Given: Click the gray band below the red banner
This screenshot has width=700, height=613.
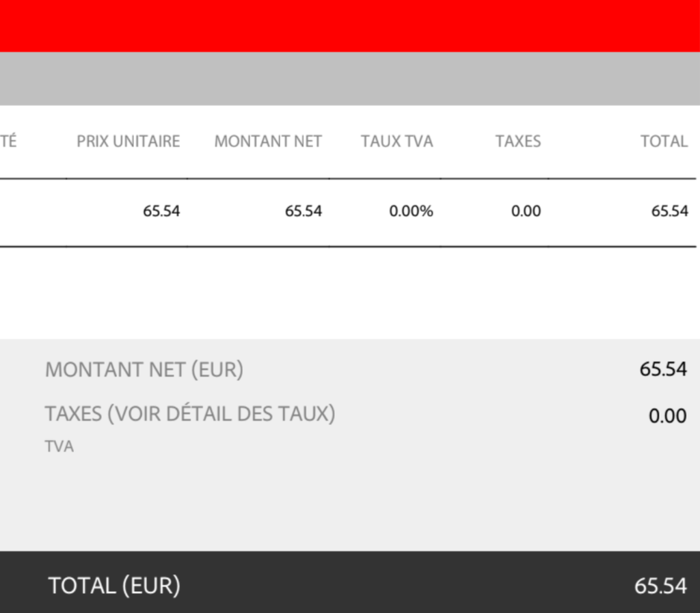Looking at the screenshot, I should pyautogui.click(x=350, y=79).
